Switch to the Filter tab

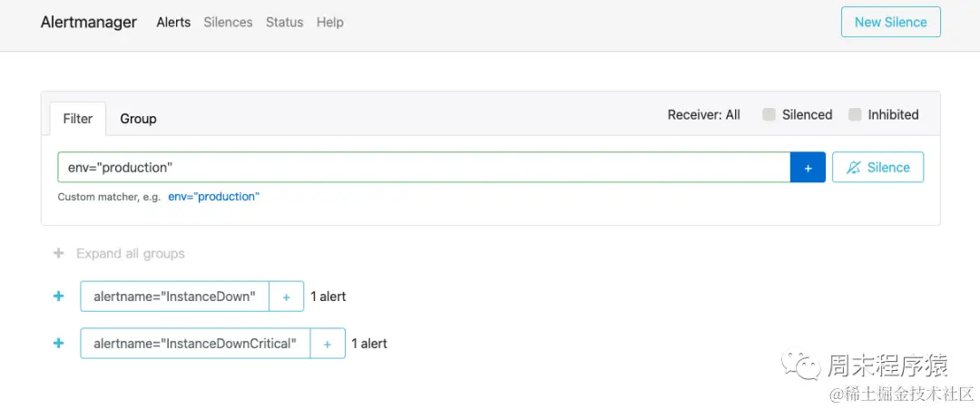point(78,119)
